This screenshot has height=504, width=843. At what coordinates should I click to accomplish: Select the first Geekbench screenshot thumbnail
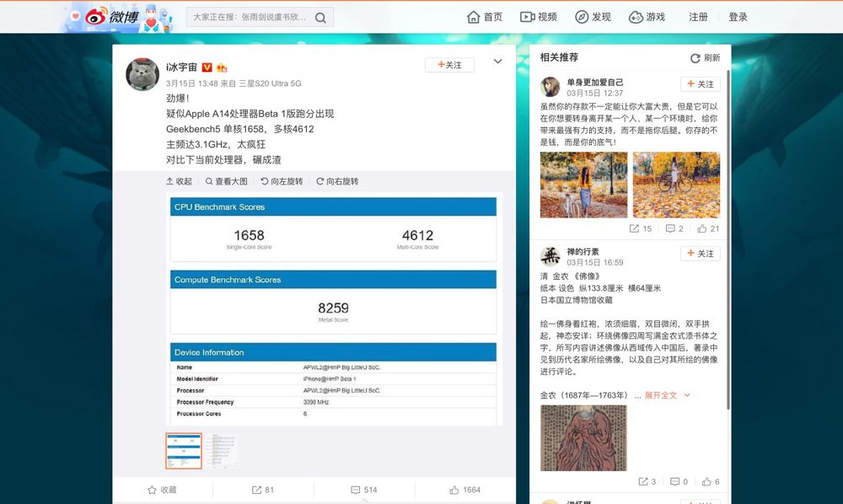pos(183,451)
